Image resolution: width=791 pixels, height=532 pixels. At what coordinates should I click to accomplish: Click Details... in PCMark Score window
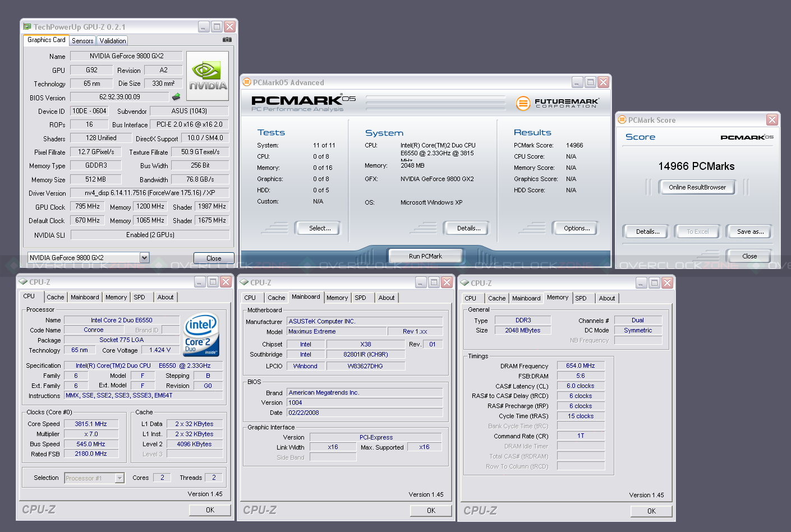647,232
